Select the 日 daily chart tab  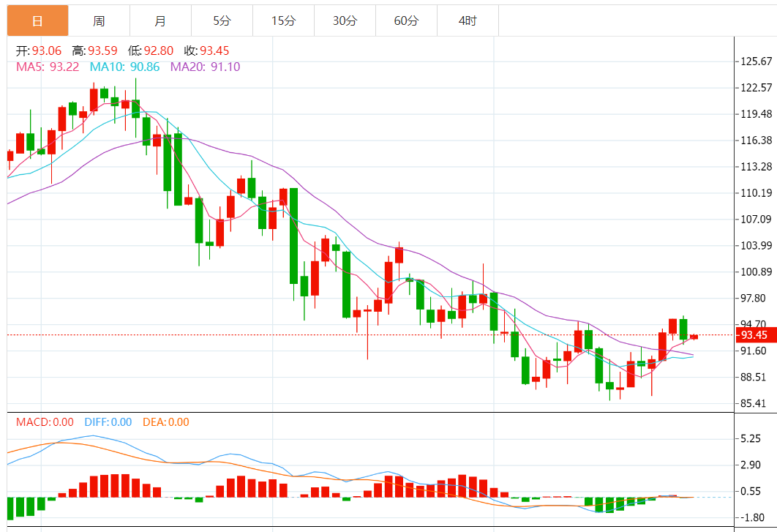coord(37,20)
